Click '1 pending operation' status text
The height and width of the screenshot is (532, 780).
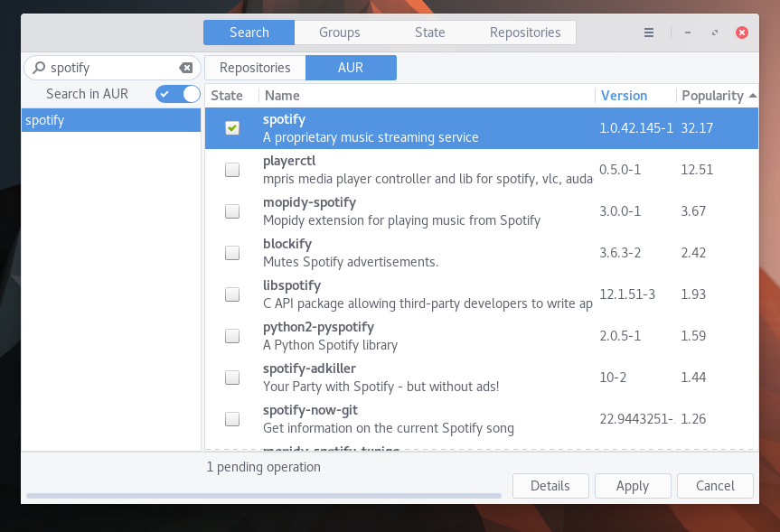[x=264, y=467]
